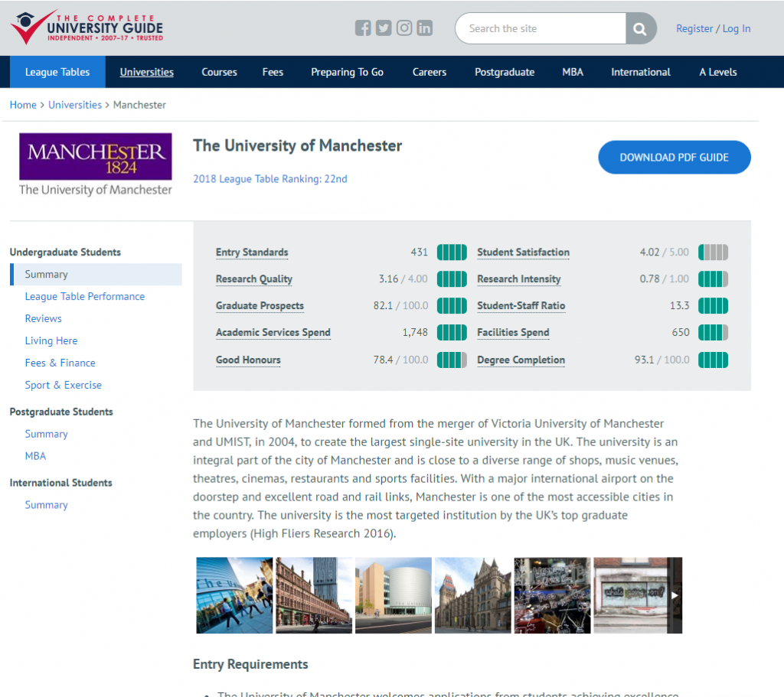
Task: Click the search magnifier button
Action: click(x=640, y=28)
